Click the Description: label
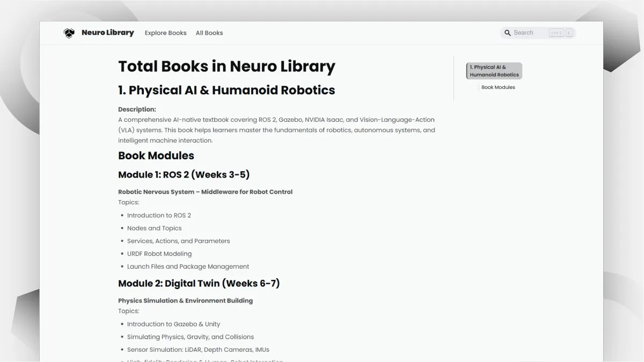The height and width of the screenshot is (362, 644). pos(137,109)
